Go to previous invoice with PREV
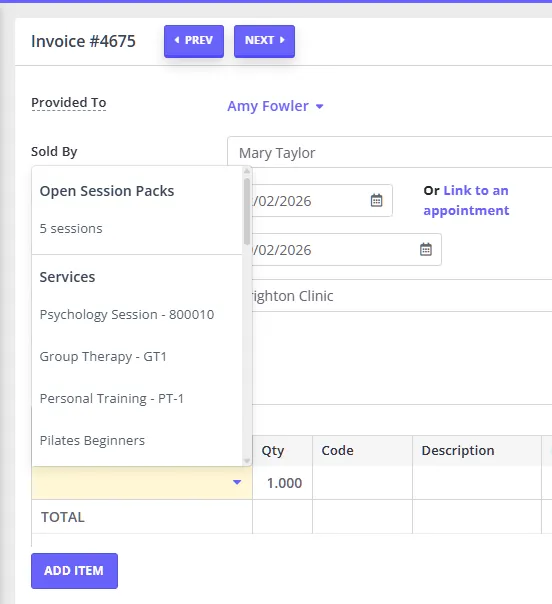This screenshot has height=604, width=552. (x=194, y=41)
